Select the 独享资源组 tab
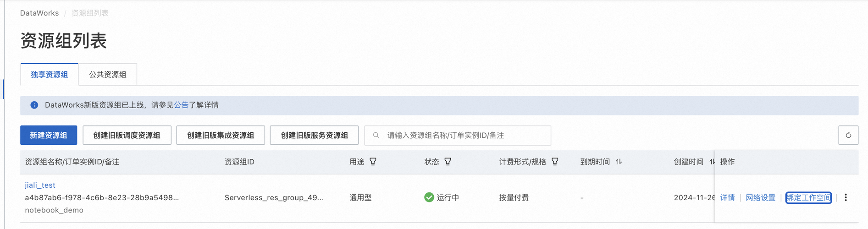The image size is (868, 229). pos(50,74)
